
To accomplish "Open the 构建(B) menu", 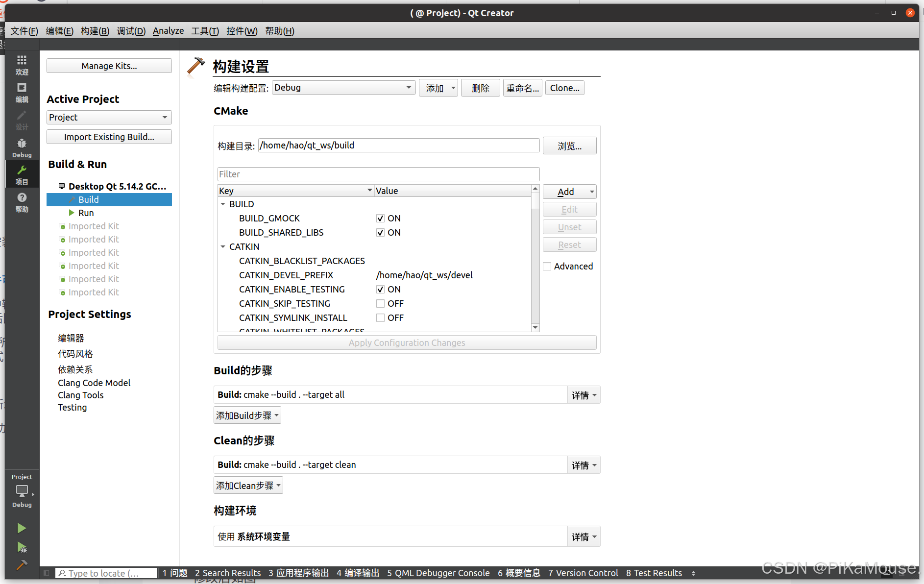I will pos(95,31).
